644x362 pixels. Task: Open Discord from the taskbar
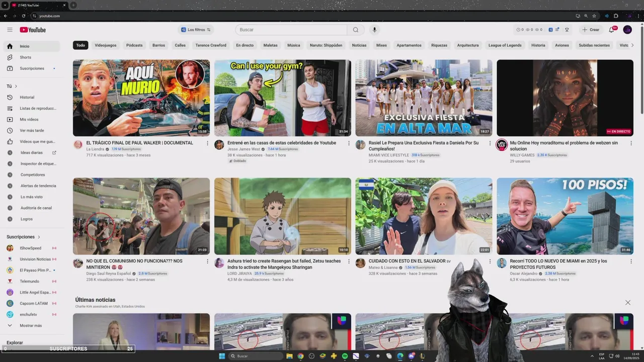coord(411,356)
